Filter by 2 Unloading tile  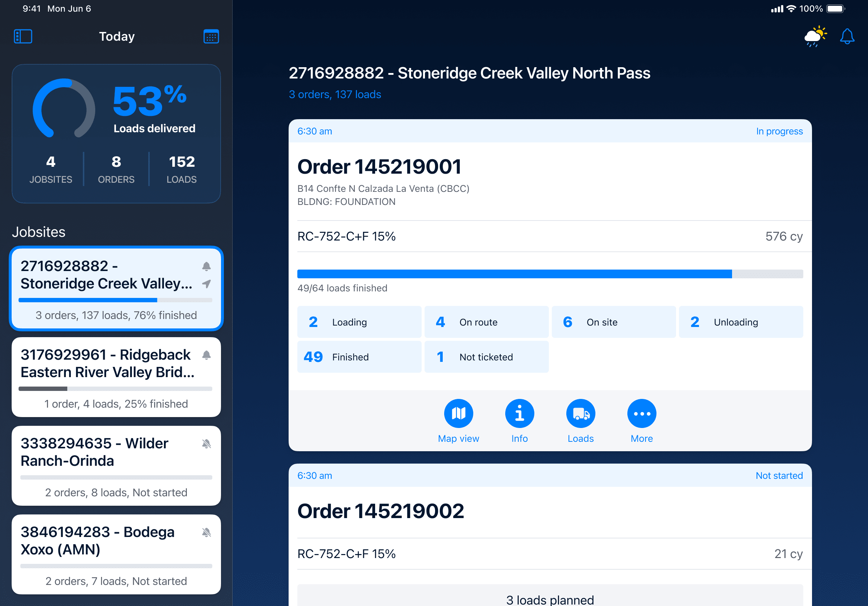pyautogui.click(x=741, y=322)
